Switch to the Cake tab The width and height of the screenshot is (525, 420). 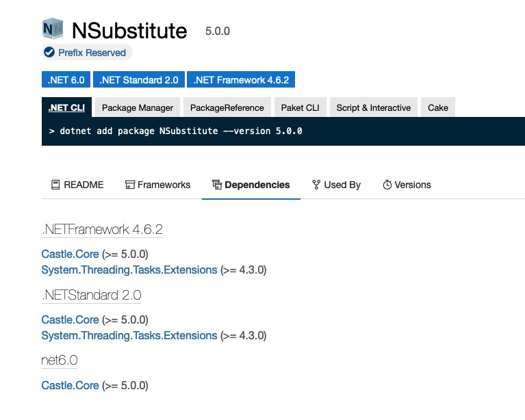tap(437, 107)
